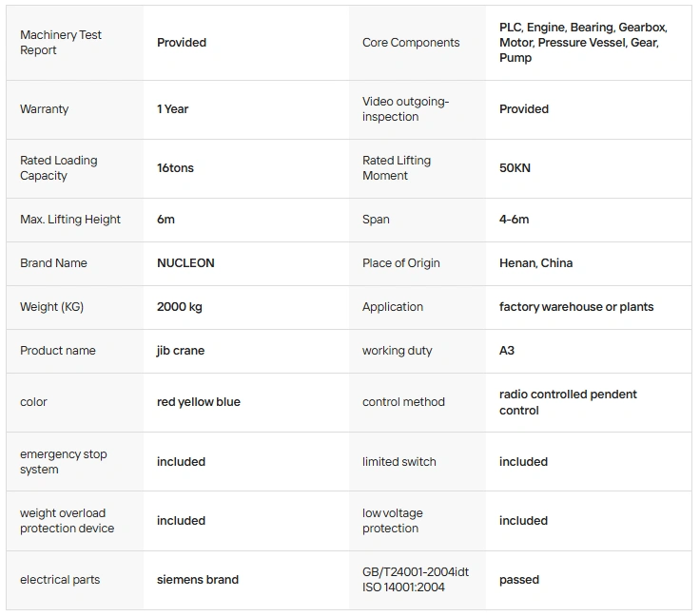Click the 1 Year warranty value
The image size is (700, 616).
173,109
